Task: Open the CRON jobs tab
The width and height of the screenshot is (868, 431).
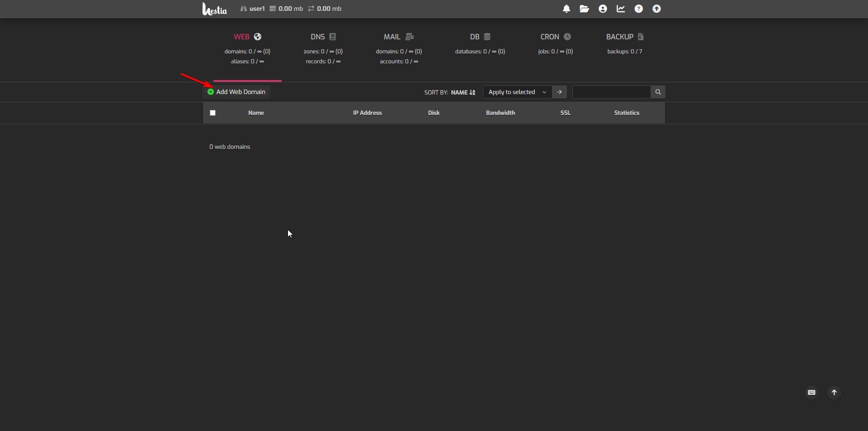Action: click(x=555, y=37)
